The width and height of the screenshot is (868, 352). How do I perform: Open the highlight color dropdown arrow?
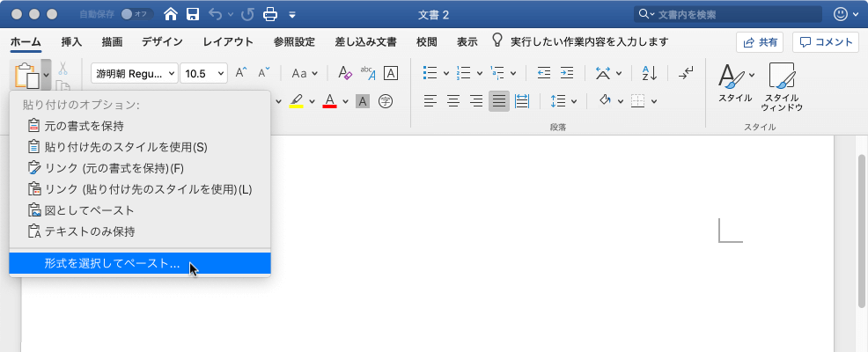coord(312,101)
